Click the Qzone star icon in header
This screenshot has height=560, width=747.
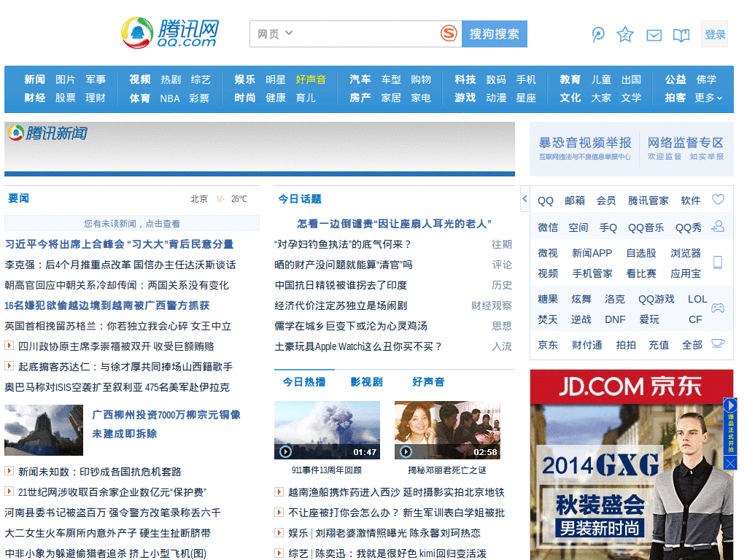pos(625,34)
